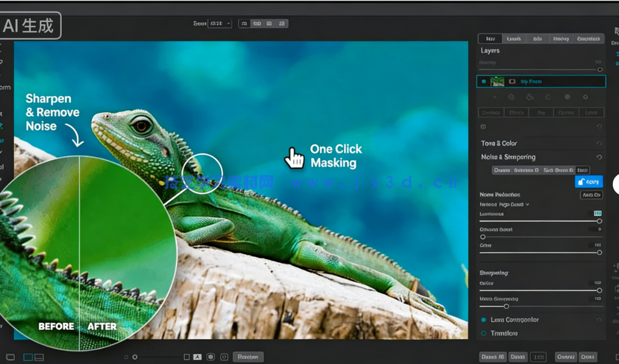The image size is (619, 364).
Task: Click the blue Apply button
Action: pyautogui.click(x=588, y=182)
